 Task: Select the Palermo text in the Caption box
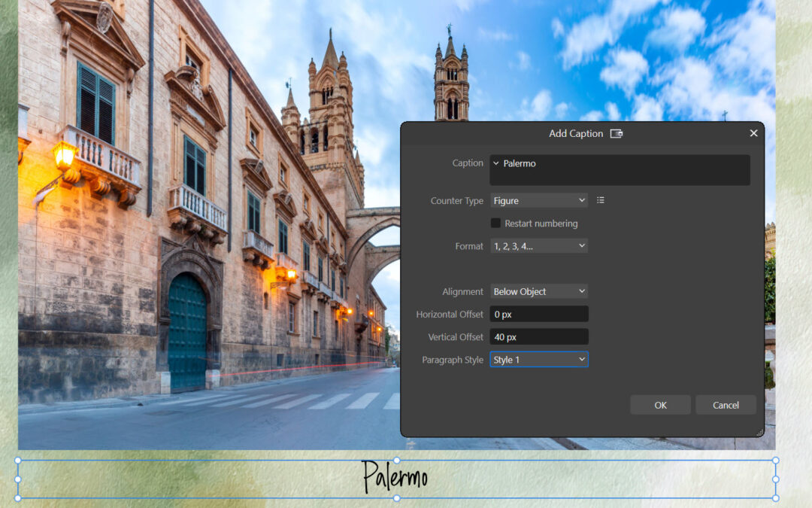(522, 163)
